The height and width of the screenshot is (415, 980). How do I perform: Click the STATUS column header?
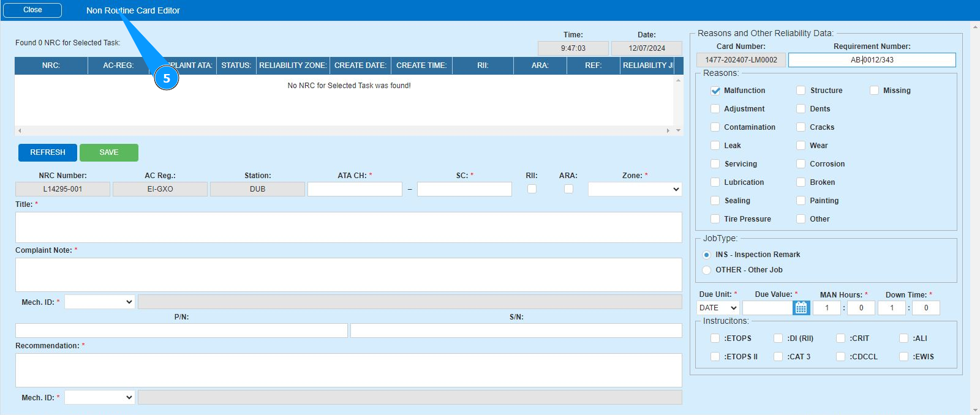tap(236, 65)
